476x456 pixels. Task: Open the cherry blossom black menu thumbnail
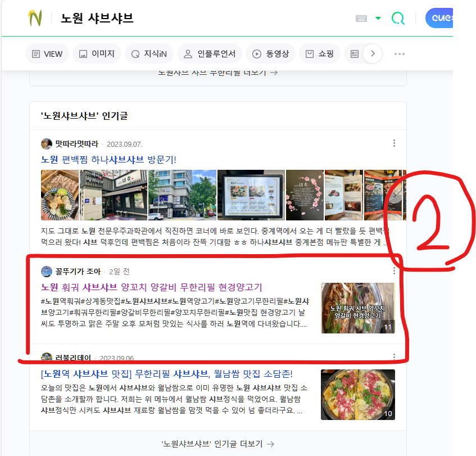pos(305,195)
